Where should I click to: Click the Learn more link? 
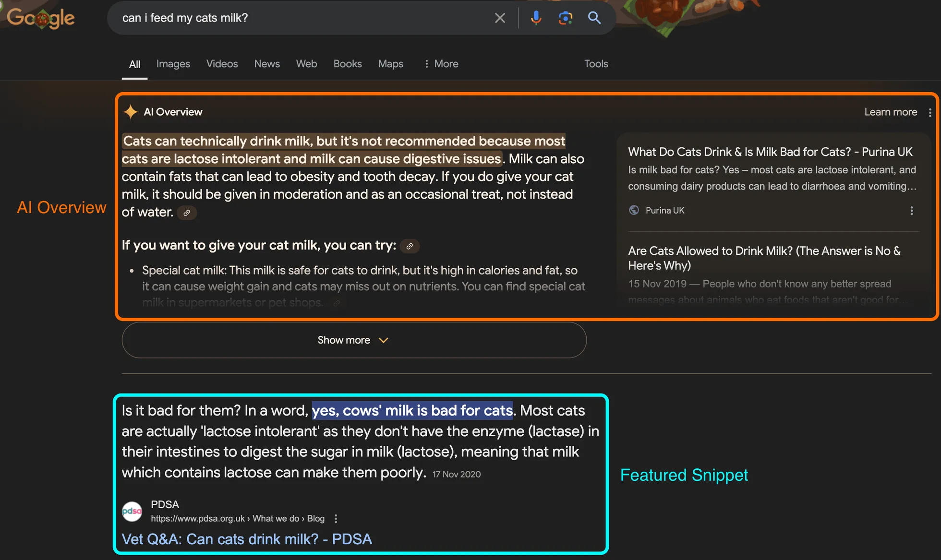point(891,112)
